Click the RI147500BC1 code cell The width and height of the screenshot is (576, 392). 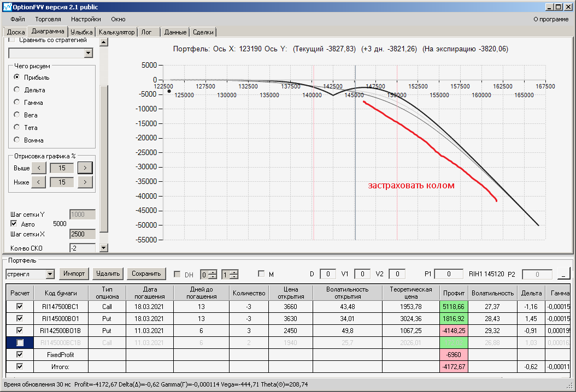[x=61, y=306]
